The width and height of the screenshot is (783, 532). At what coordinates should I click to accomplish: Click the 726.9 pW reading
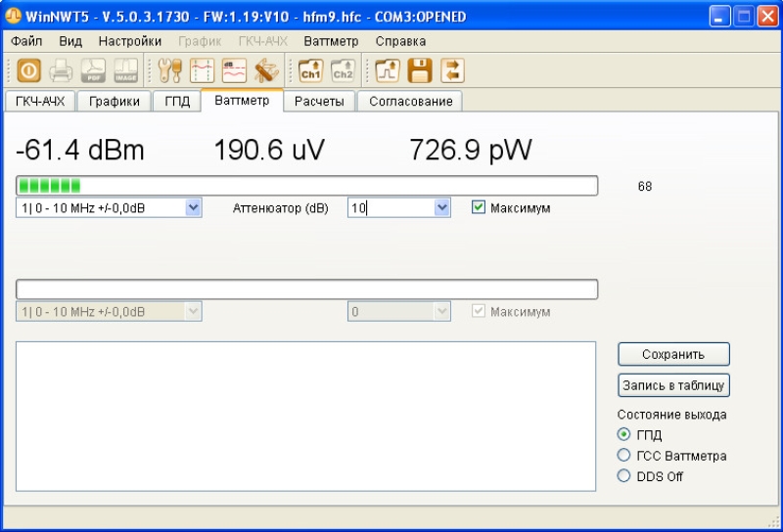click(x=471, y=150)
